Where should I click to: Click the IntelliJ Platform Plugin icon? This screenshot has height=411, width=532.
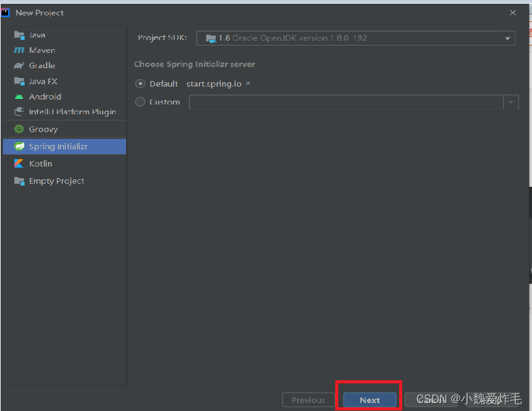(x=19, y=111)
